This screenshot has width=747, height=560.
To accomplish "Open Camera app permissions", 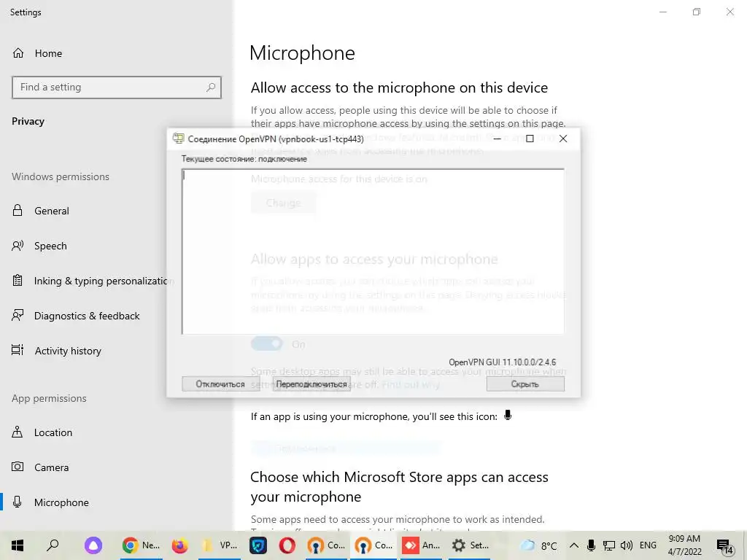I will coord(51,467).
